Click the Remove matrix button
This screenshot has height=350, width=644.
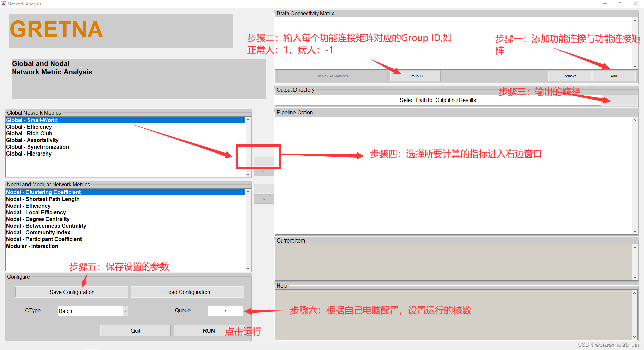[570, 76]
